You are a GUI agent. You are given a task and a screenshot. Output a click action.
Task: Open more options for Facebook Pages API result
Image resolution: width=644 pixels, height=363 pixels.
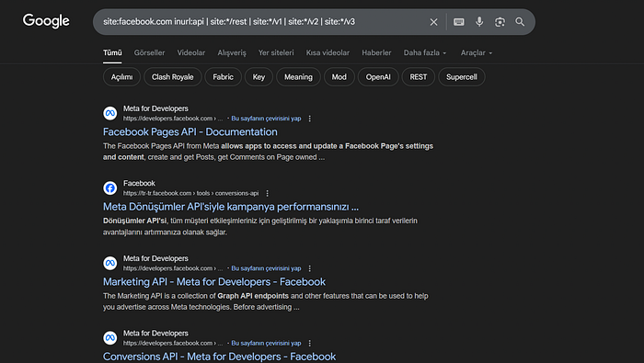click(310, 119)
